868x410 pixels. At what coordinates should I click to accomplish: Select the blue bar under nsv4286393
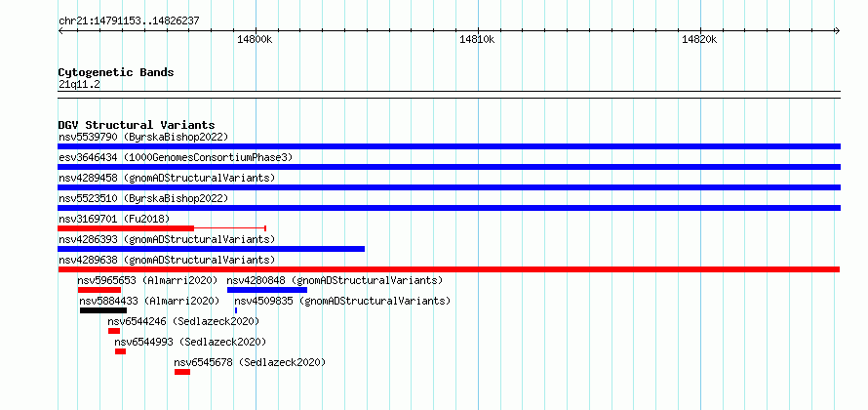[x=212, y=249]
